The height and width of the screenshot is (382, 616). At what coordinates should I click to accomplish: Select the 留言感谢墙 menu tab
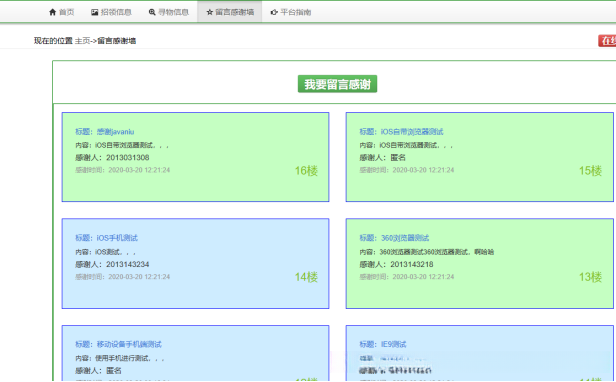click(230, 12)
